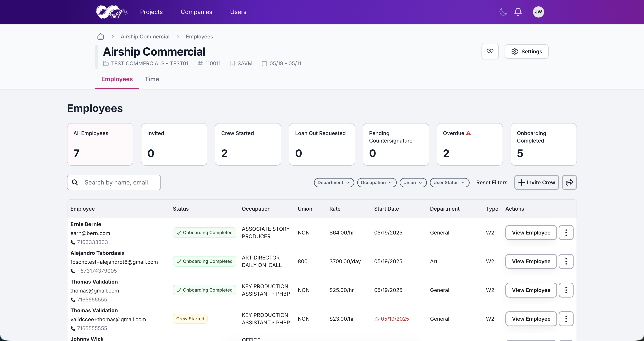Click Crew Started status badge

190,319
